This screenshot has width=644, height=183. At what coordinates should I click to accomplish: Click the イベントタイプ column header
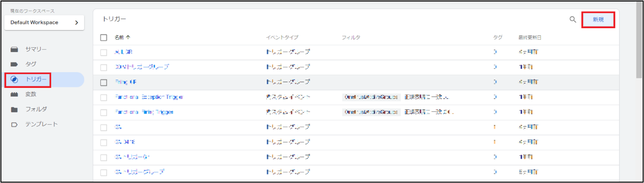click(x=282, y=37)
